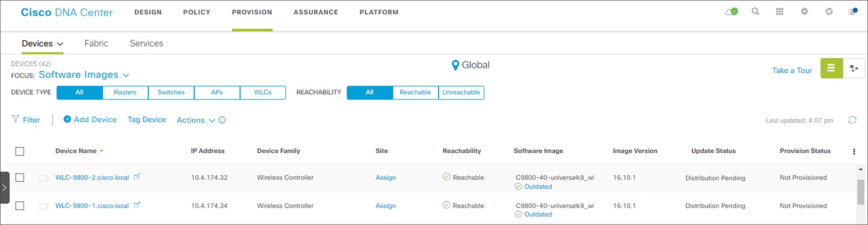The height and width of the screenshot is (225, 868).
Task: Click the Filter funnel icon
Action: click(x=15, y=119)
